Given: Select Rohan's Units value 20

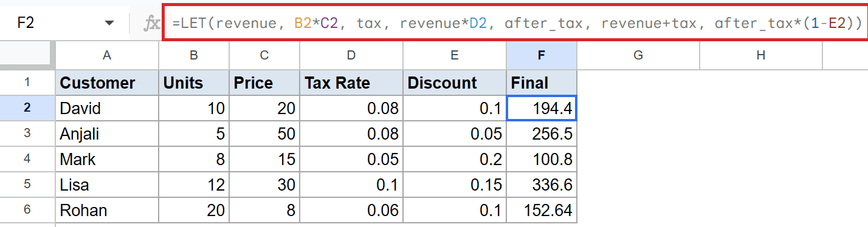Looking at the screenshot, I should coord(194,210).
